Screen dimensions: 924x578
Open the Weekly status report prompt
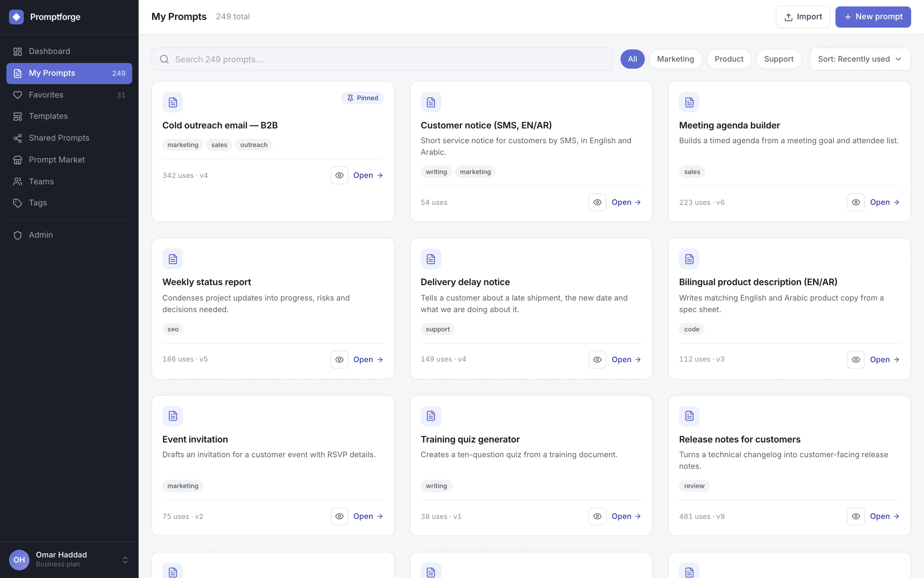point(368,360)
